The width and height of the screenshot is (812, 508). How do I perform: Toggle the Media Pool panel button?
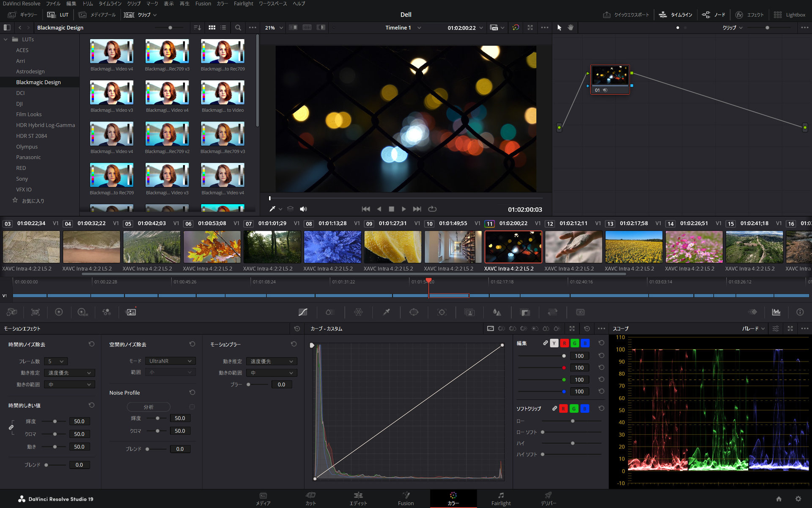(x=97, y=15)
